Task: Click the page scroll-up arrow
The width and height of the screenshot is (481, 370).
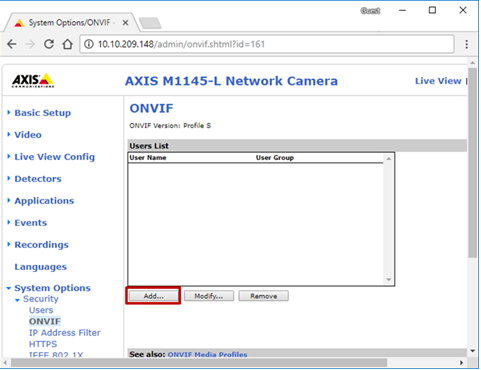Action: [x=473, y=63]
